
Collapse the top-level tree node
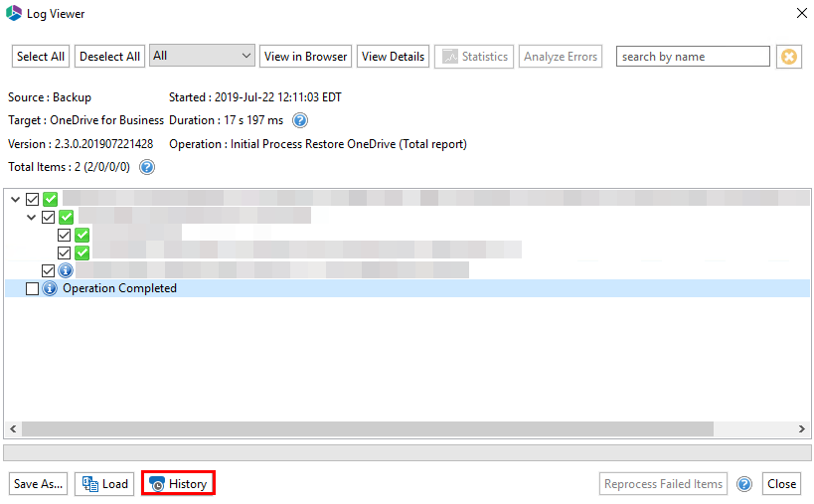click(15, 200)
